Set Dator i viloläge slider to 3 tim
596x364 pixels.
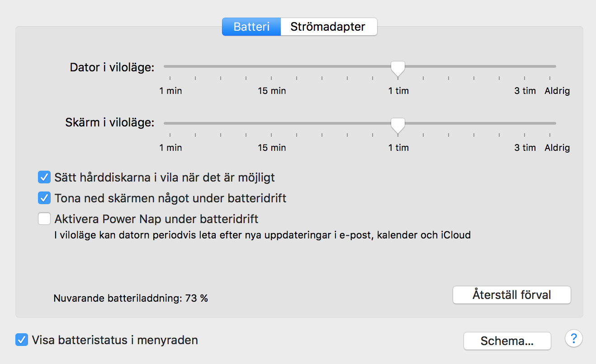[x=525, y=66]
